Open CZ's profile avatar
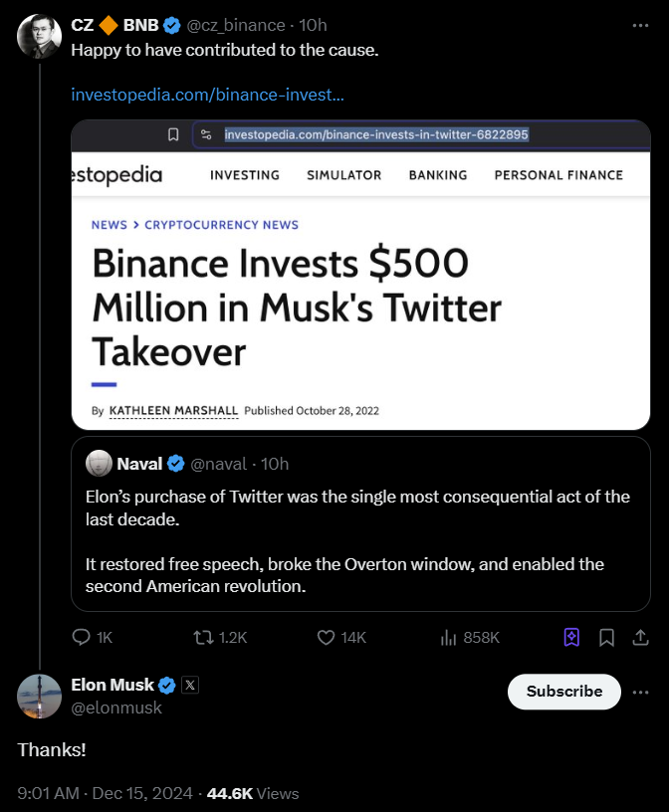 (x=40, y=36)
